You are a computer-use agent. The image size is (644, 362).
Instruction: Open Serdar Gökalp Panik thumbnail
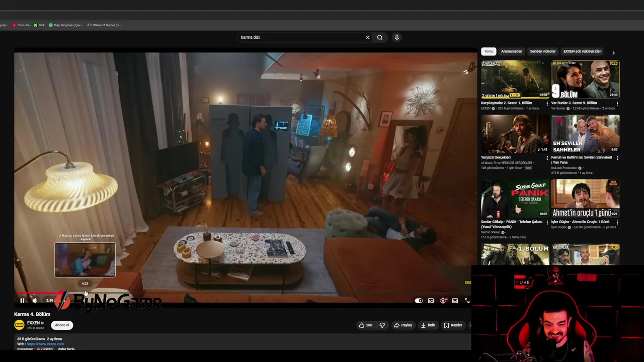click(x=515, y=198)
